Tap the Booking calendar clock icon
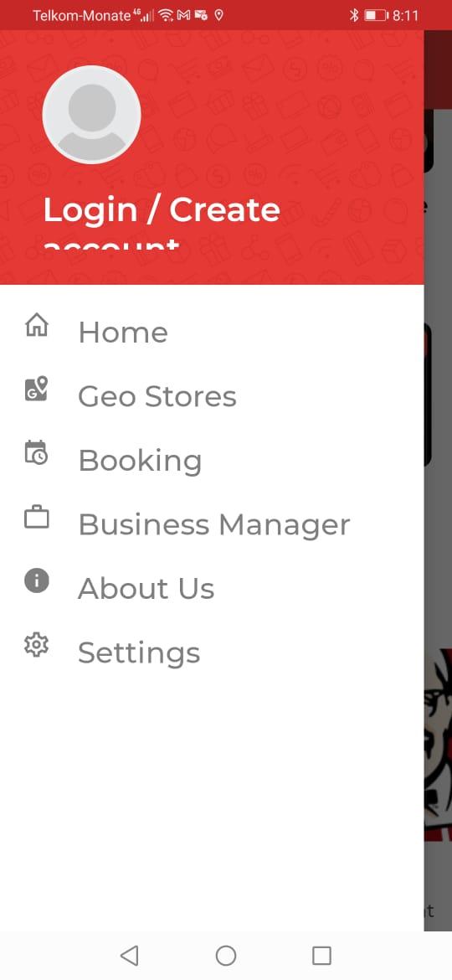This screenshot has height=980, width=452. coord(36,452)
